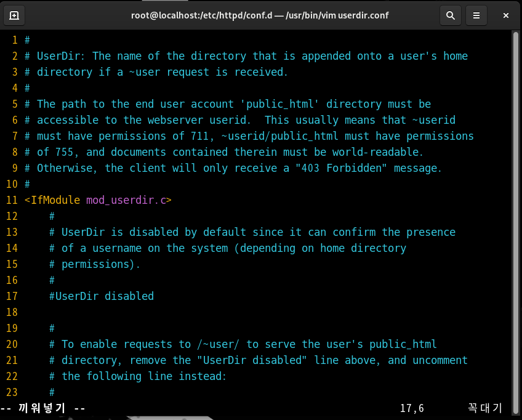
Task: Click 'username' on line 14
Action: pos(117,248)
